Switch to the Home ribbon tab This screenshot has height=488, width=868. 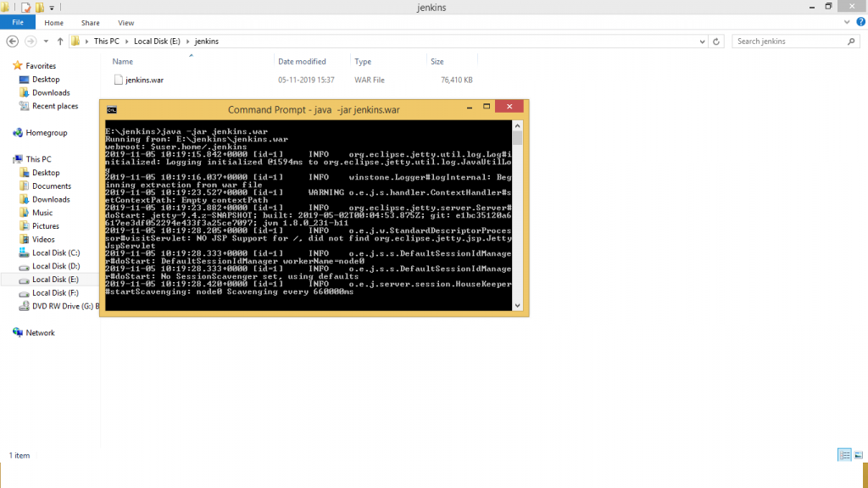(x=53, y=23)
